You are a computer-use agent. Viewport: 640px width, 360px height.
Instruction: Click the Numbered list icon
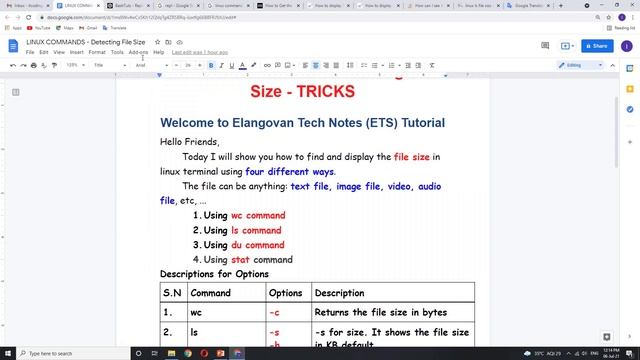tap(391, 65)
